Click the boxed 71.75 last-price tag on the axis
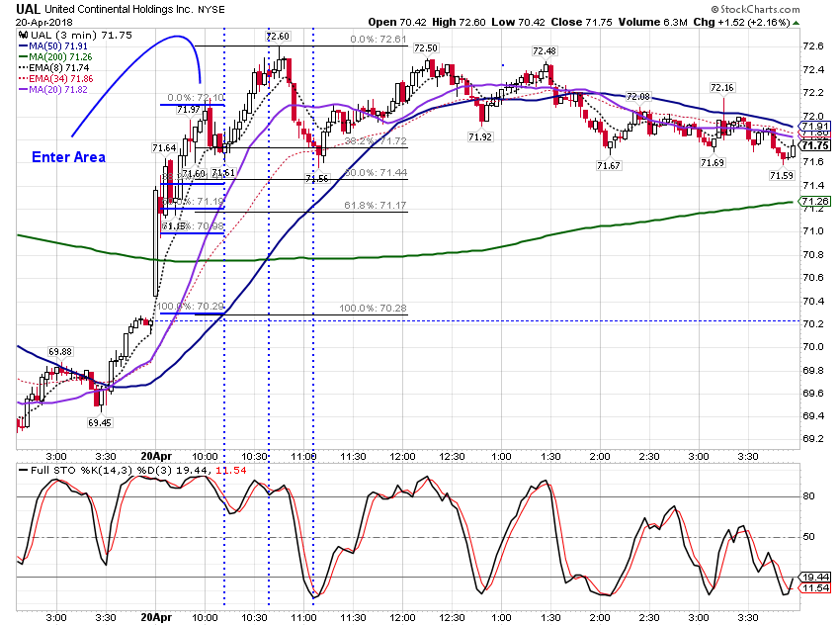840x626 pixels. tap(815, 145)
